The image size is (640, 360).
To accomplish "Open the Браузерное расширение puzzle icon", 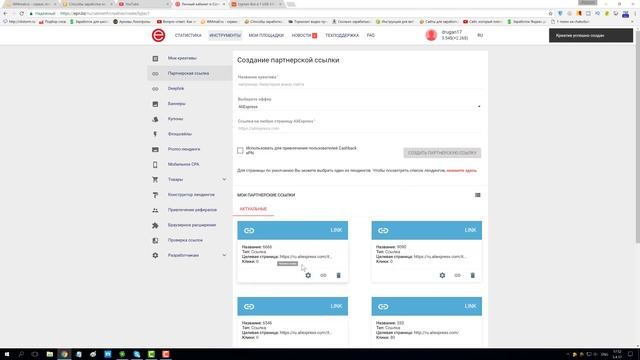I will click(155, 225).
